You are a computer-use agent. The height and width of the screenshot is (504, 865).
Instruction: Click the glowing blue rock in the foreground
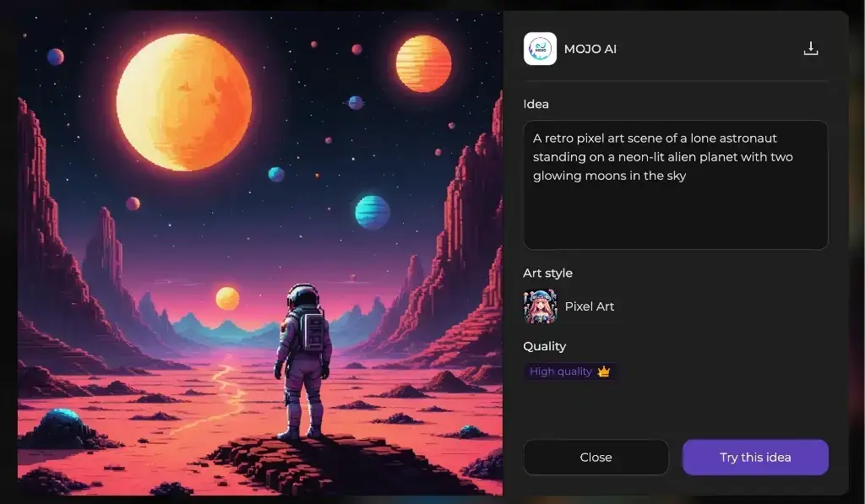62,420
